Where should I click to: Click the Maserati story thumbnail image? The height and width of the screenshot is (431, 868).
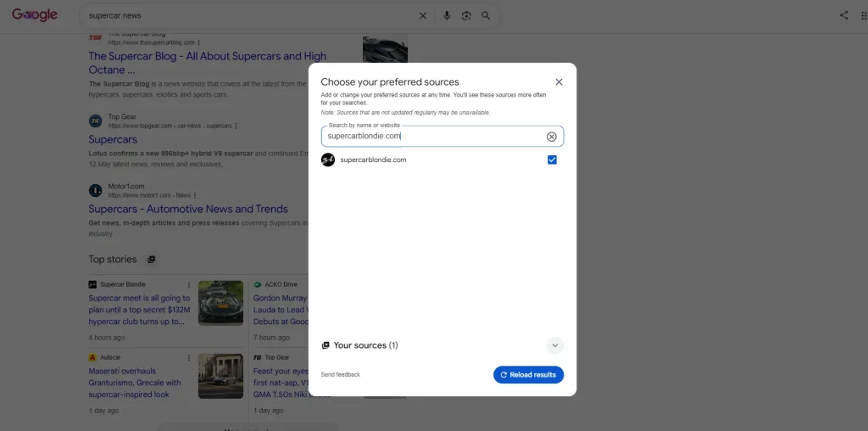point(221,376)
